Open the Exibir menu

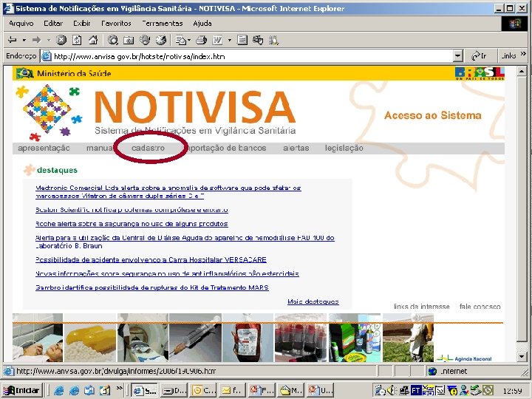(82, 24)
